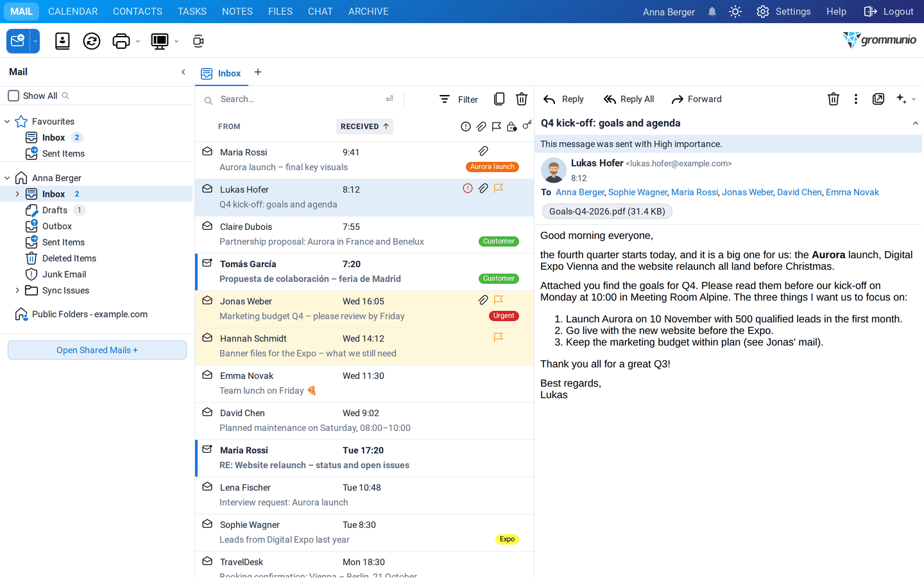924x578 pixels.
Task: Click the monitor view layout icon
Action: click(x=159, y=41)
